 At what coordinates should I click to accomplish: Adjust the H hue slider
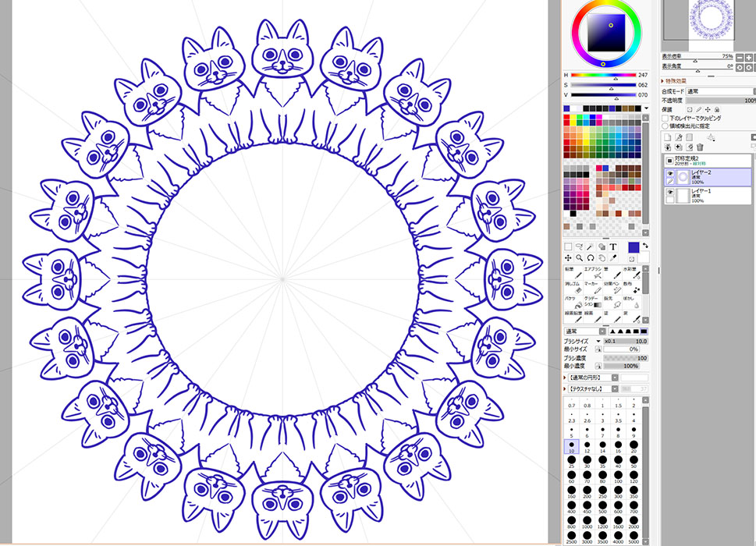[x=604, y=75]
